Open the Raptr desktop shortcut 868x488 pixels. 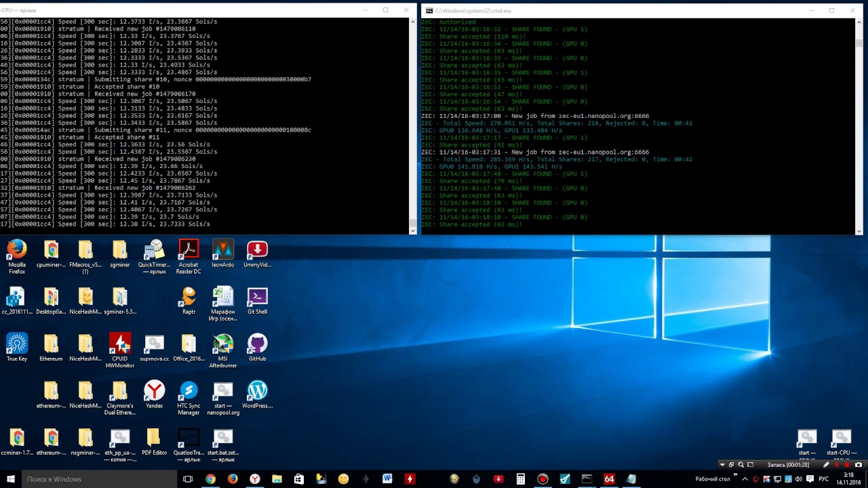[x=189, y=298]
